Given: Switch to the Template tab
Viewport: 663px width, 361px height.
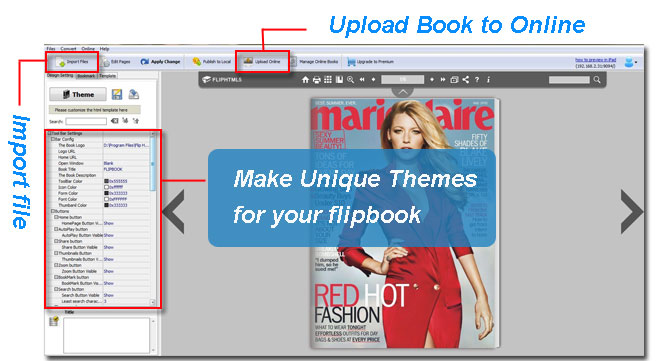Looking at the screenshot, I should click(x=107, y=76).
